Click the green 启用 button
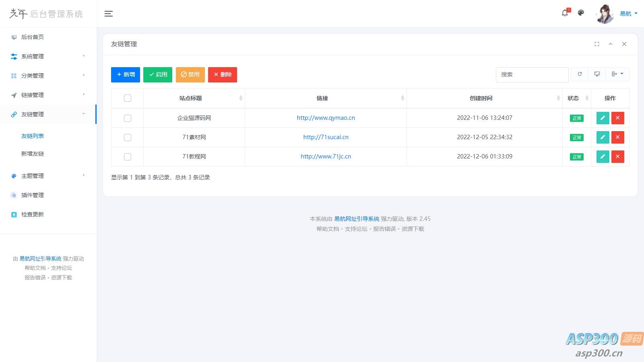Image resolution: width=644 pixels, height=362 pixels. [x=158, y=74]
